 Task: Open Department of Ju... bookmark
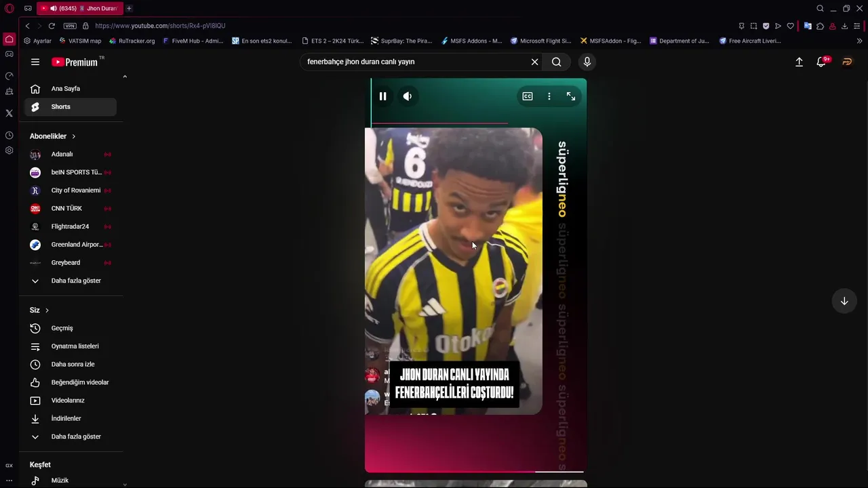[x=679, y=41]
